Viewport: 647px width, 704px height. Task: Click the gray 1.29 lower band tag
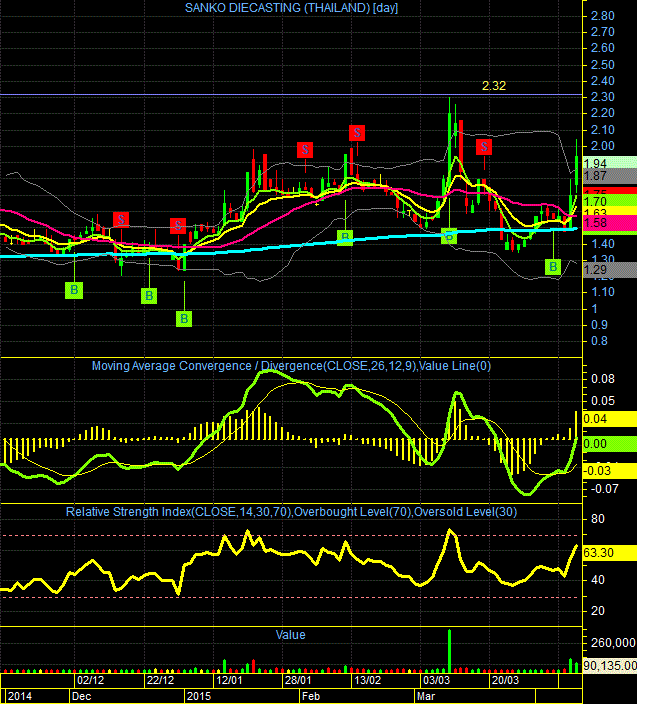pos(610,269)
